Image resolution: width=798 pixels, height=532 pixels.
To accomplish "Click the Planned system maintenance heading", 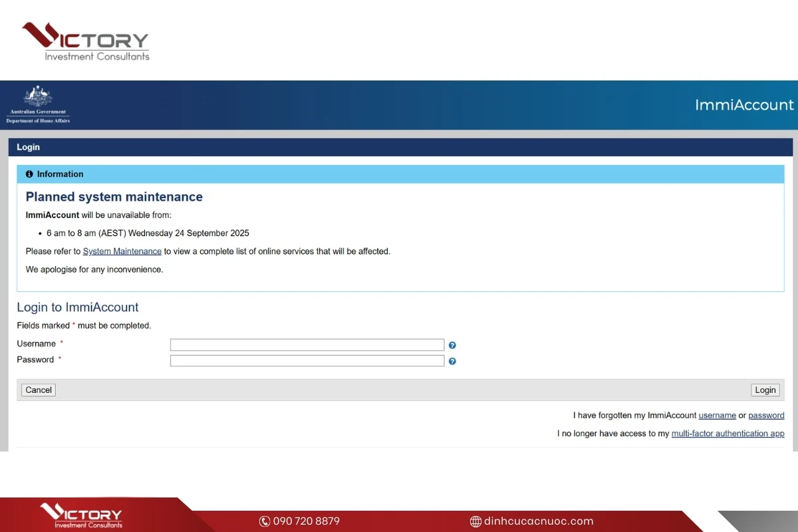I will coord(114,197).
